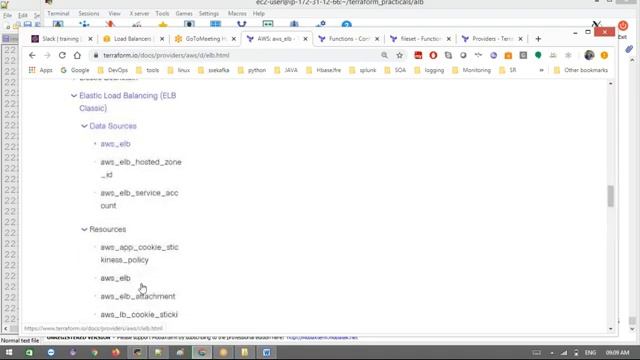Viewport: 640px width, 360px height.
Task: Open the splunk bookmark folder
Action: click(362, 70)
